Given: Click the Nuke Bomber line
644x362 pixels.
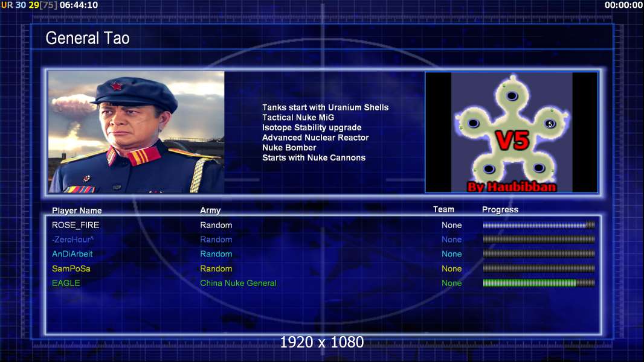Looking at the screenshot, I should pos(289,148).
